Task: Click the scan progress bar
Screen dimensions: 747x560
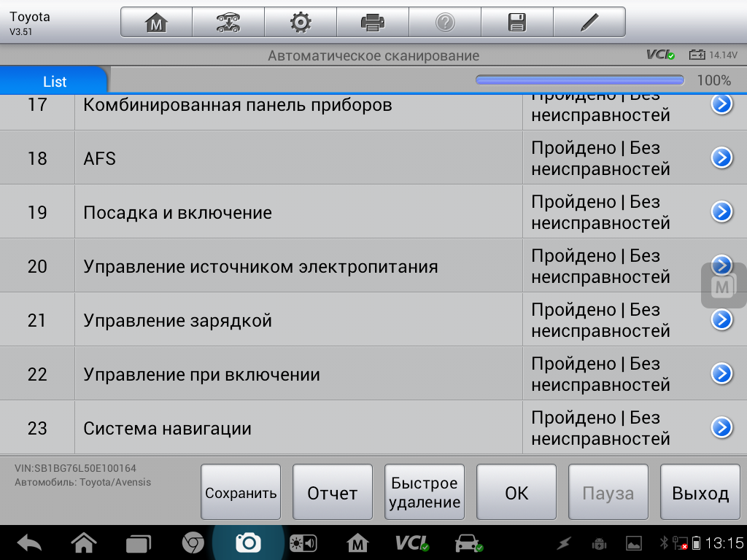Action: point(580,80)
